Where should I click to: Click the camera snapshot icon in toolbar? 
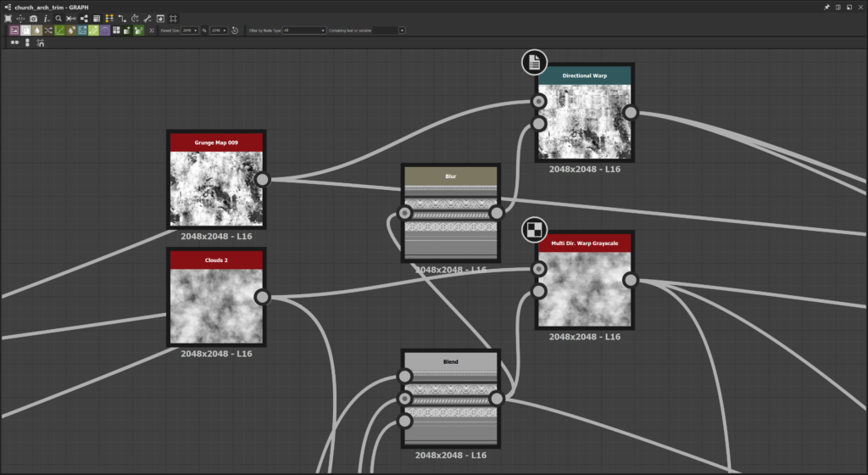33,18
